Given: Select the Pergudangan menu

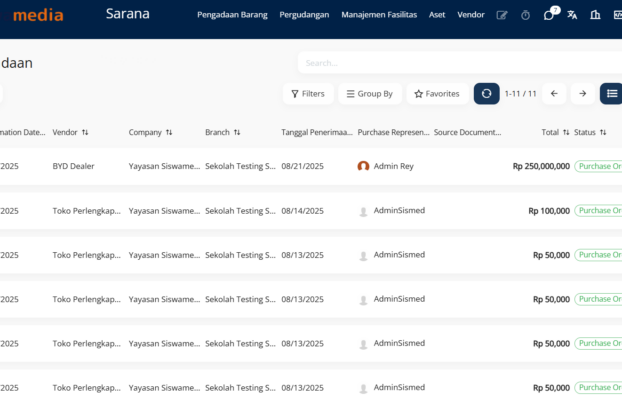Looking at the screenshot, I should [304, 15].
